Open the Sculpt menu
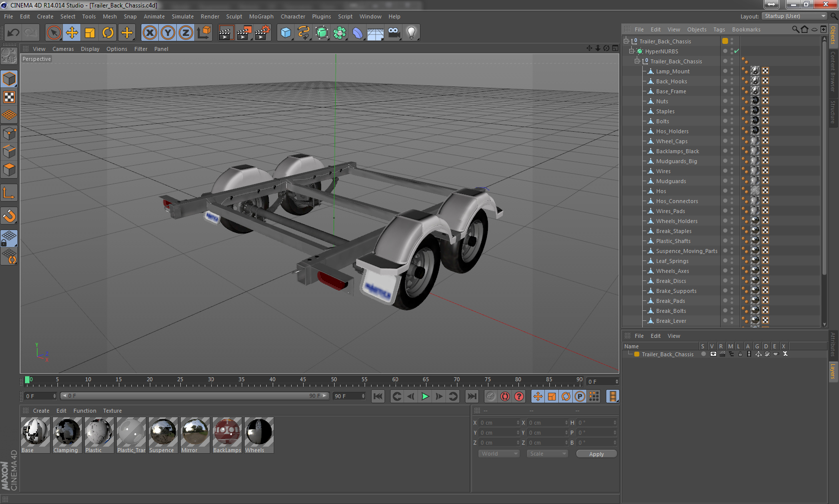This screenshot has height=504, width=839. 234,16
